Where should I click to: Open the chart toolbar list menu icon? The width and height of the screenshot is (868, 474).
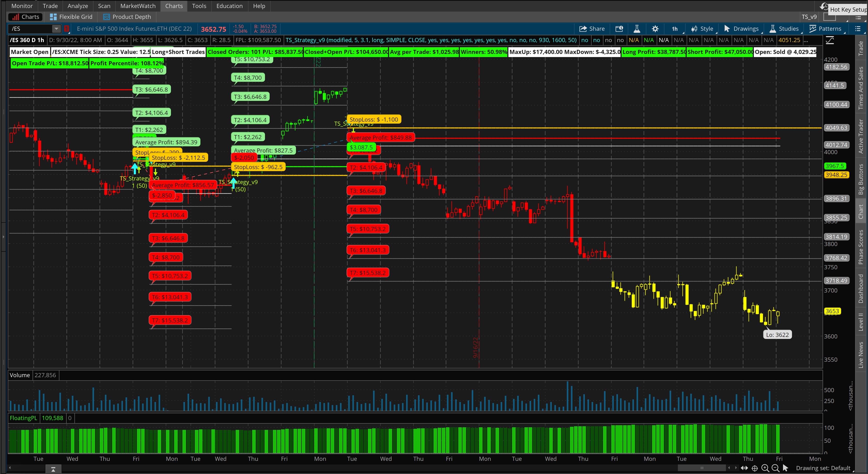858,29
